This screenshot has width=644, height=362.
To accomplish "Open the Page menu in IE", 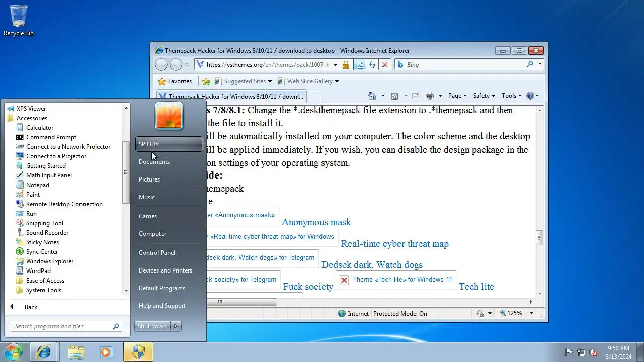I will 458,96.
